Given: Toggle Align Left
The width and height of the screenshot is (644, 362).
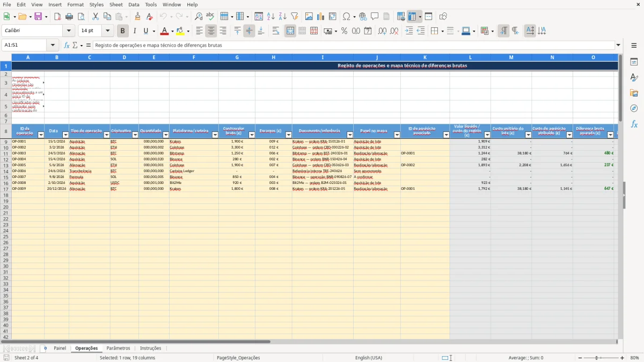Looking at the screenshot, I should [200, 31].
